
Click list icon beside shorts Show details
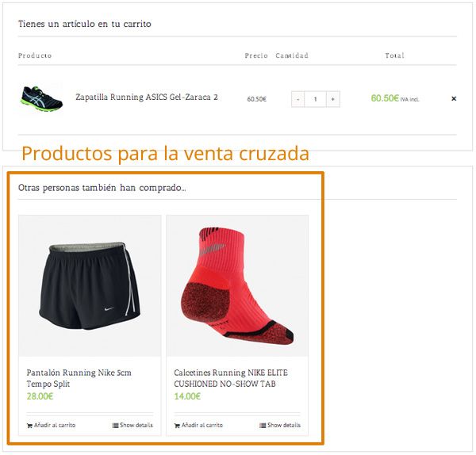tap(115, 426)
